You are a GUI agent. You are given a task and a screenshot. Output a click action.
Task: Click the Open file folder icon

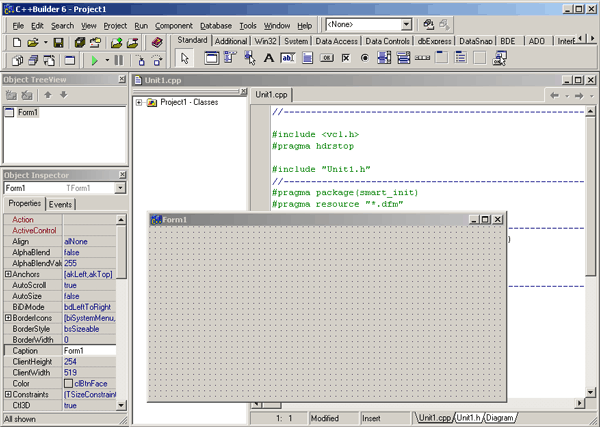[33, 42]
